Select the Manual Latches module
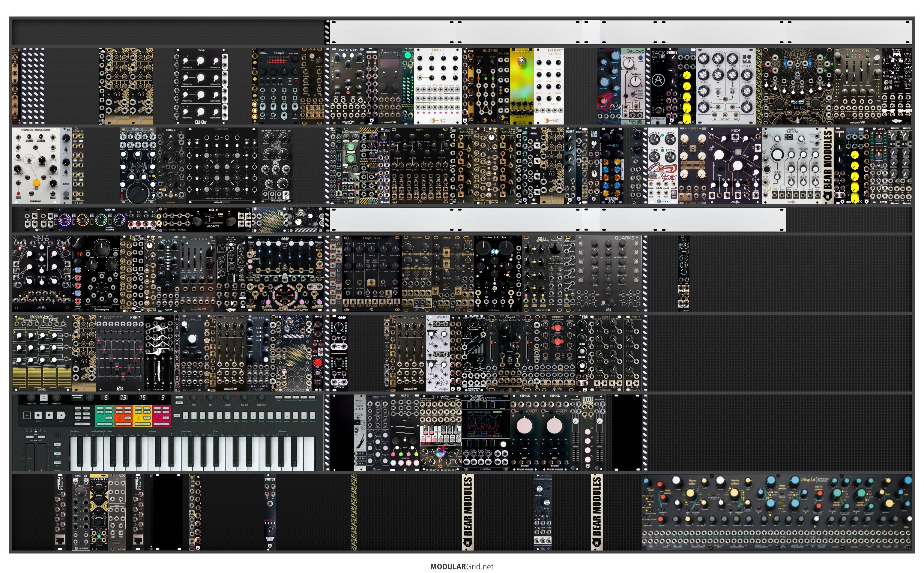The width and height of the screenshot is (924, 573). pos(378,433)
